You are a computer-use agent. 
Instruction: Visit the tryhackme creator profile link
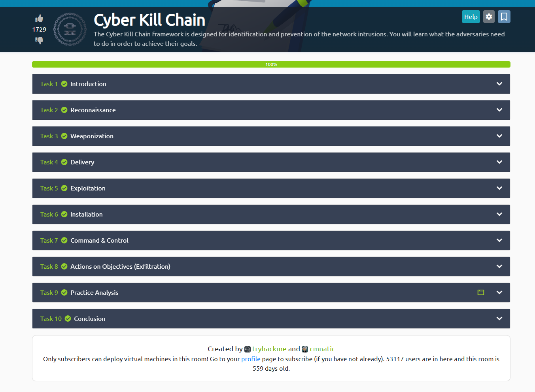point(269,349)
